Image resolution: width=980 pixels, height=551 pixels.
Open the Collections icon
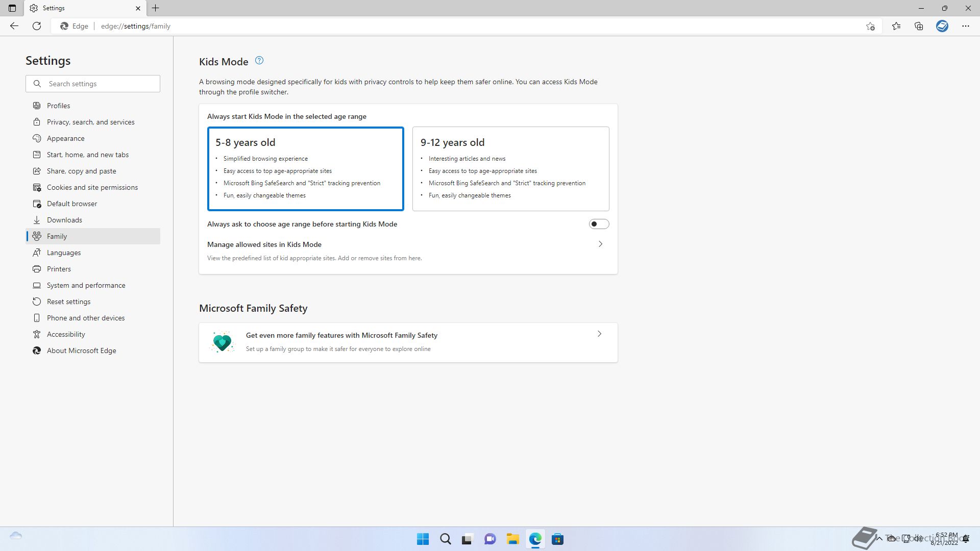coord(919,26)
